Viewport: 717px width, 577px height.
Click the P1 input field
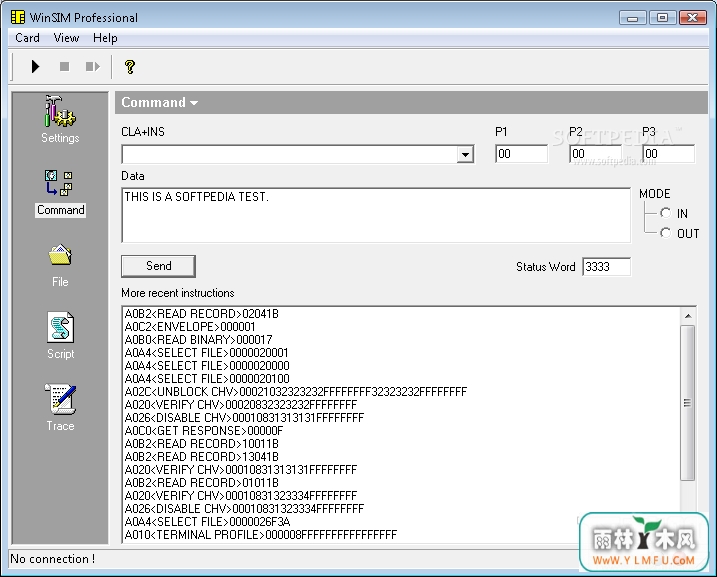521,154
